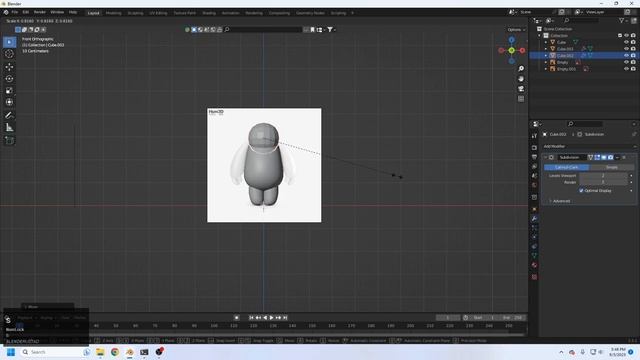Hide Cube.002 in outliner viewport
640x360 pixels.
[626, 56]
